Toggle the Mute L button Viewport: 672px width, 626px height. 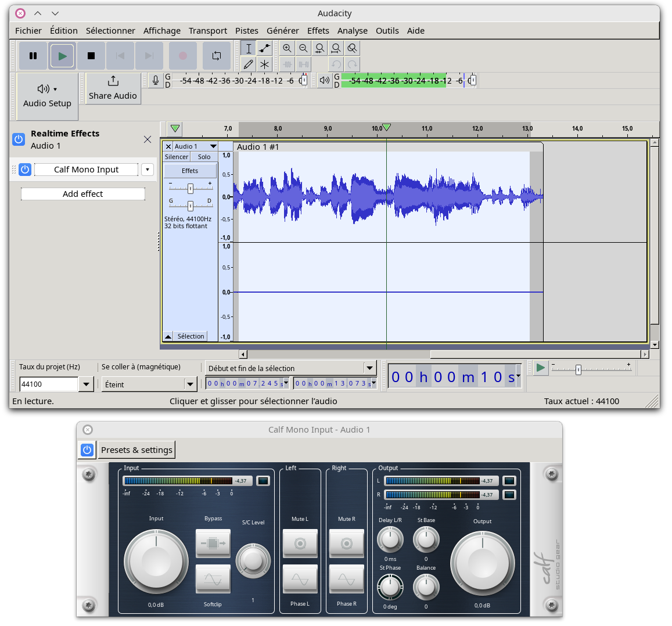click(x=300, y=544)
